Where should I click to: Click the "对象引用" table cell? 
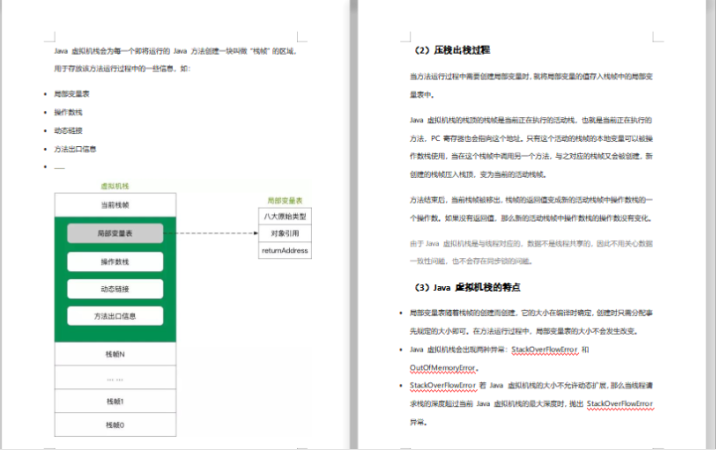tap(285, 233)
